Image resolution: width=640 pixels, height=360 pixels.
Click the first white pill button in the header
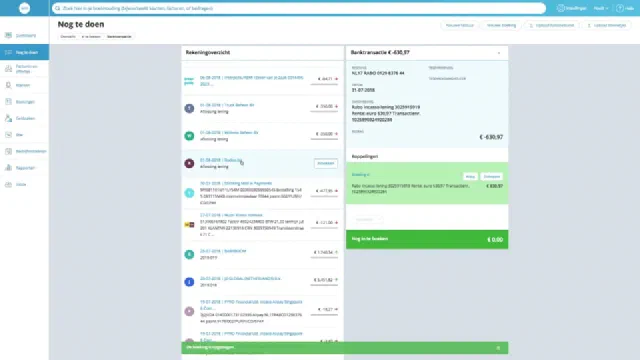coord(460,25)
